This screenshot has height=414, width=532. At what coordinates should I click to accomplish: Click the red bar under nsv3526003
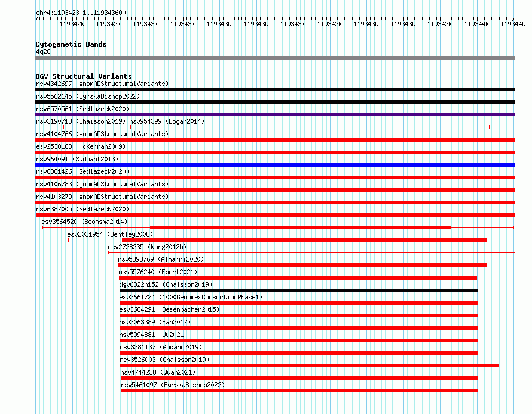(310, 366)
